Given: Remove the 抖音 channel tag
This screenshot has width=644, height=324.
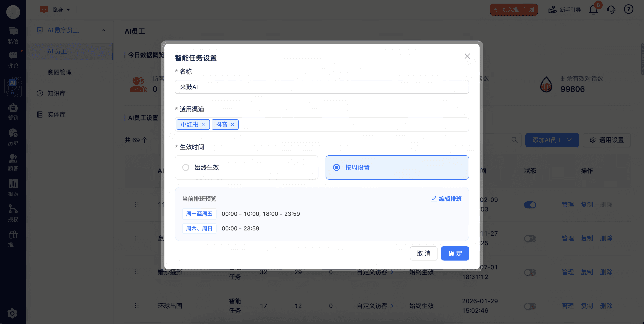Looking at the screenshot, I should [233, 125].
